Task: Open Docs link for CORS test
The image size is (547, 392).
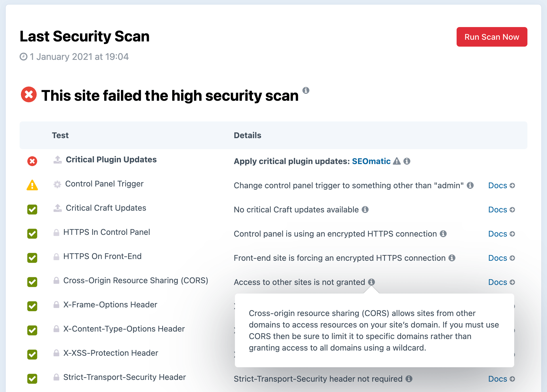Action: pyautogui.click(x=501, y=282)
